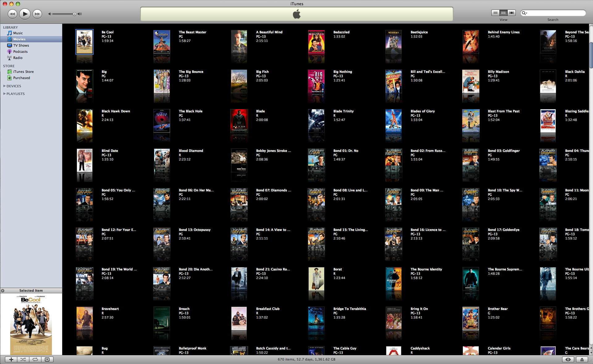Select the Blade poster
This screenshot has height=364, width=593.
pyautogui.click(x=239, y=121)
